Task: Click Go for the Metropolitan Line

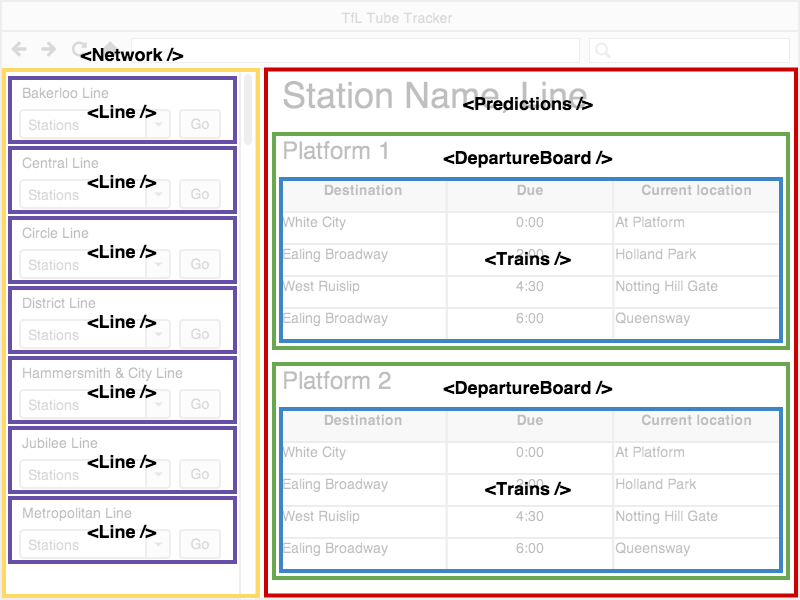Action: point(199,544)
